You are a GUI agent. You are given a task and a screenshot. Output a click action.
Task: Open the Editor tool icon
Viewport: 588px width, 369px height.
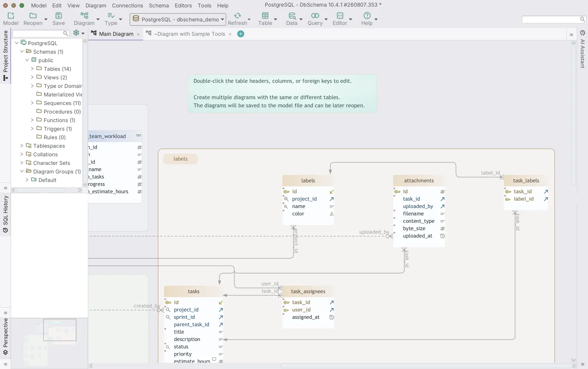pyautogui.click(x=340, y=16)
